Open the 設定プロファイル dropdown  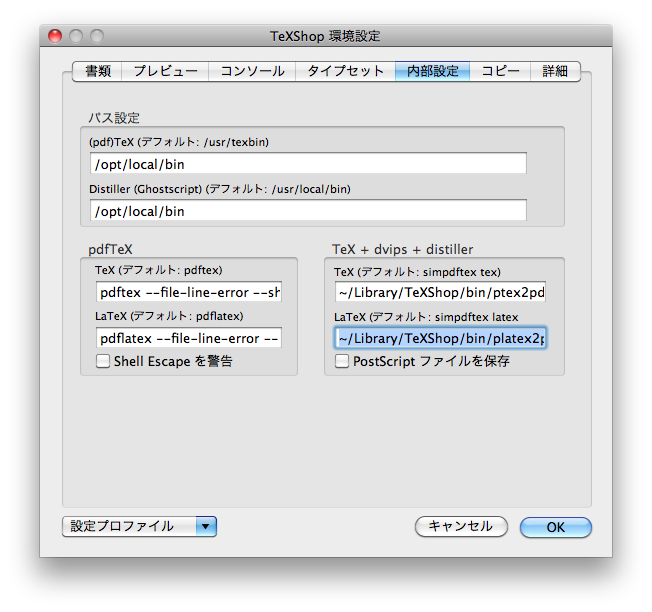pyautogui.click(x=139, y=526)
